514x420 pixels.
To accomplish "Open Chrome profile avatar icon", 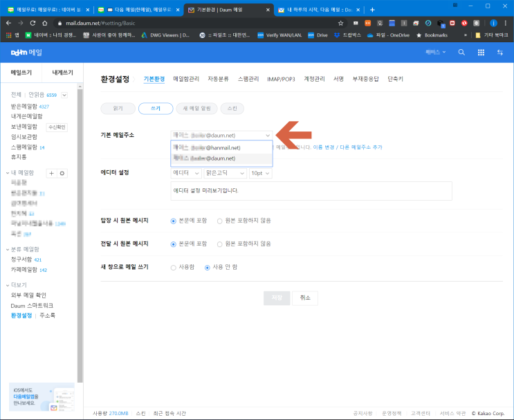I will click(493, 24).
